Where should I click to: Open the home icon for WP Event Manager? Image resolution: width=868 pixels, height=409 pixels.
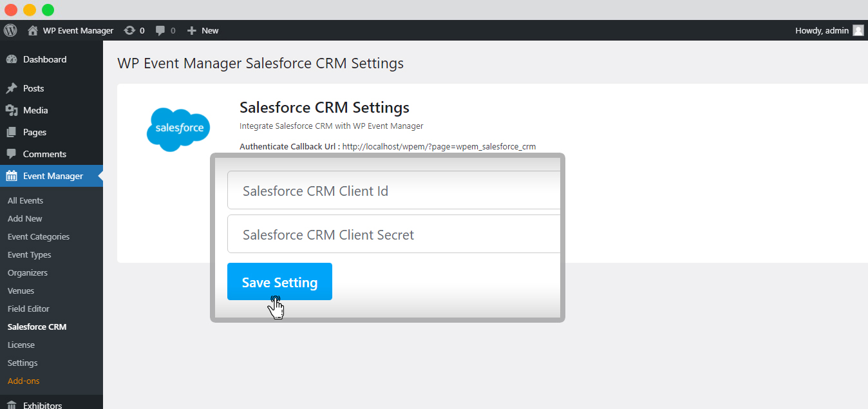tap(33, 30)
